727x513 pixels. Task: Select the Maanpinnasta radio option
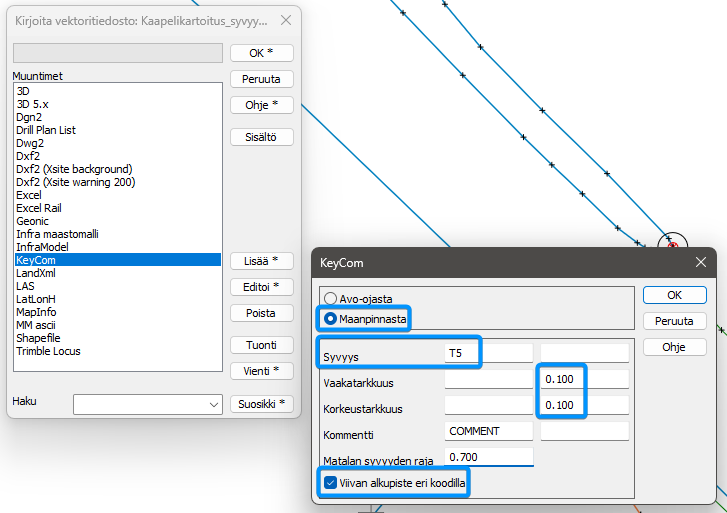(x=331, y=318)
